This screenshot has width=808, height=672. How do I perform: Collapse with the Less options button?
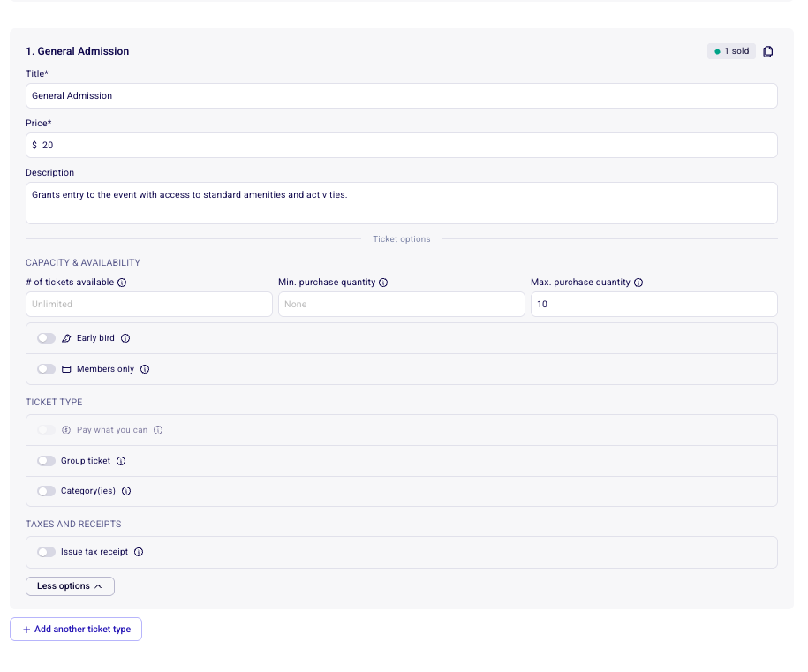(70, 586)
